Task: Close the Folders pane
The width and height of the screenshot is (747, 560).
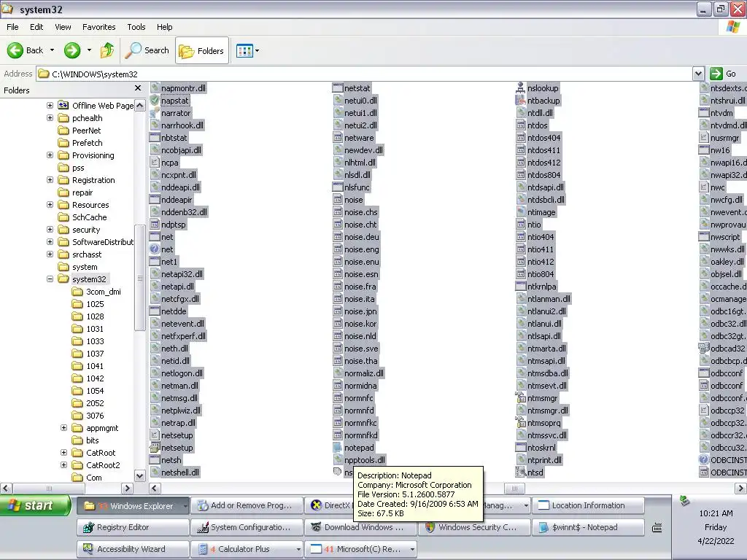Action: pyautogui.click(x=138, y=88)
